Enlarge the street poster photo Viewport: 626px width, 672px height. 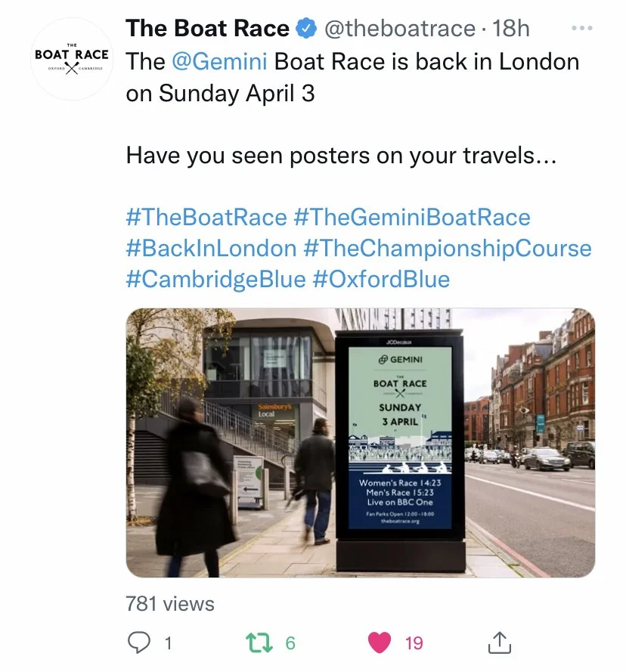pos(360,443)
